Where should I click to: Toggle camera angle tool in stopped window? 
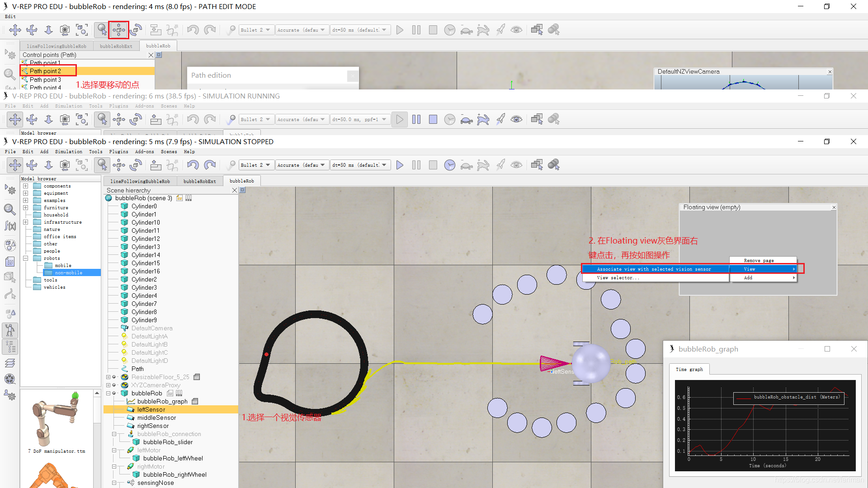click(65, 165)
